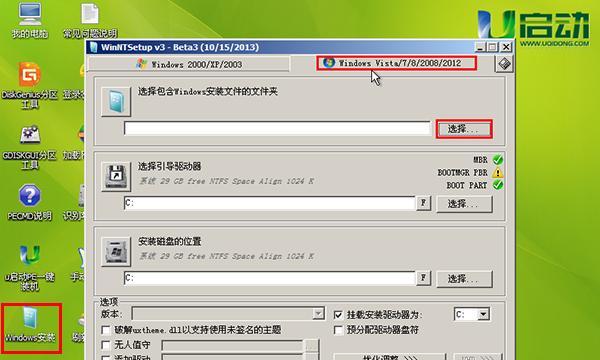This screenshot has height=360, width=600.
Task: Open the GDISKGUI partition tool desktop icon
Action: coord(29,135)
